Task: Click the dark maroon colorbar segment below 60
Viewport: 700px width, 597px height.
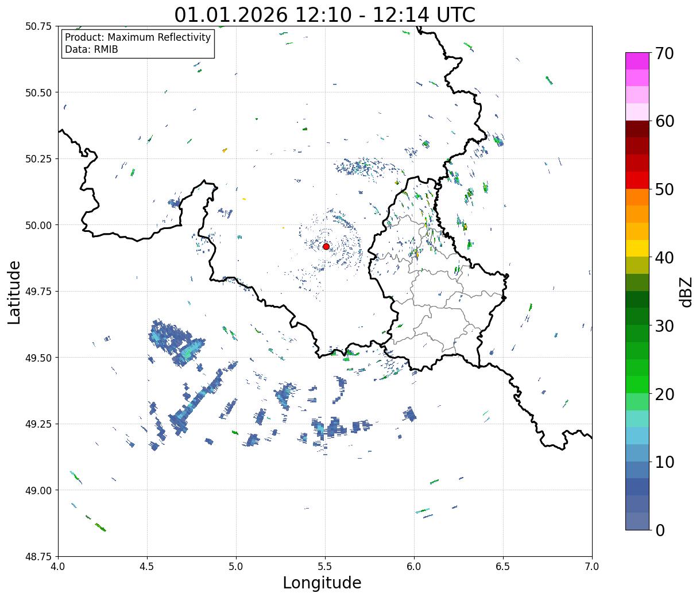Action: coord(637,129)
